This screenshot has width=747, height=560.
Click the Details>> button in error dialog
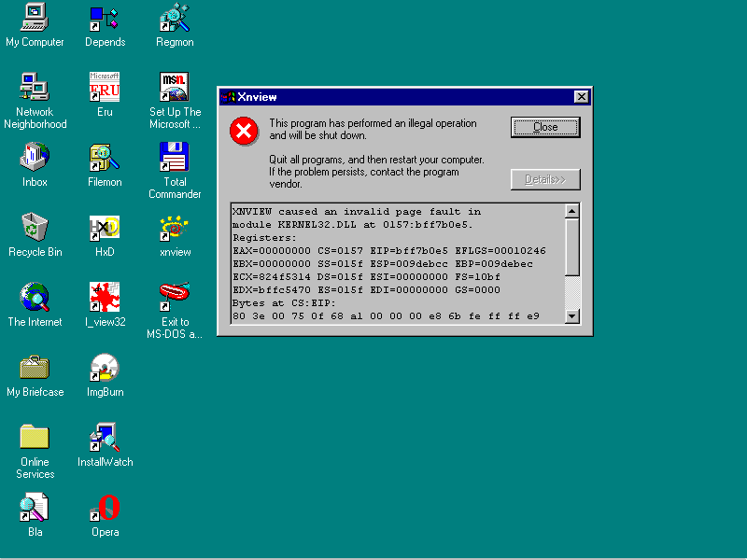545,179
